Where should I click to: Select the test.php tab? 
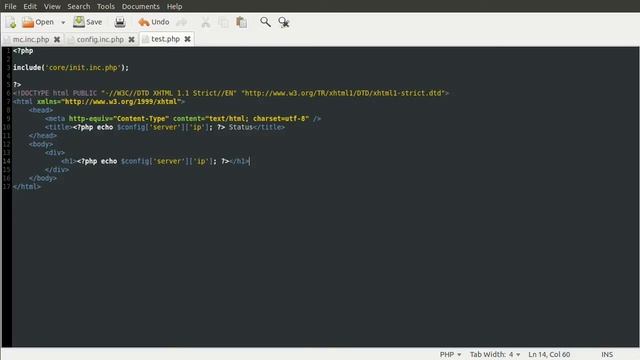coord(165,39)
